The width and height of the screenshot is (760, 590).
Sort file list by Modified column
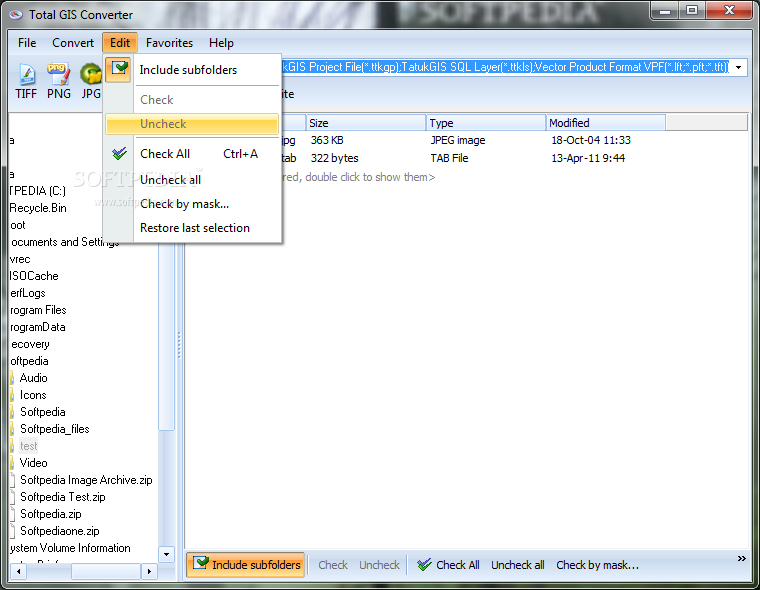click(605, 123)
